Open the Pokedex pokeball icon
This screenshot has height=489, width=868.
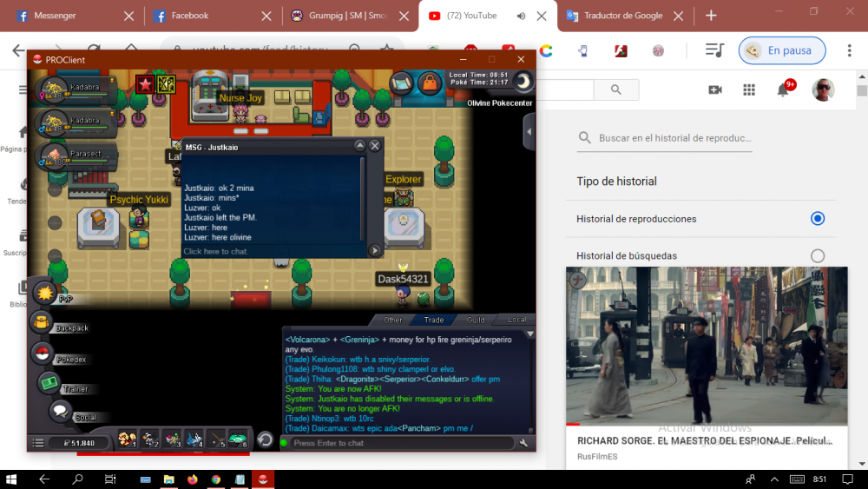41,353
